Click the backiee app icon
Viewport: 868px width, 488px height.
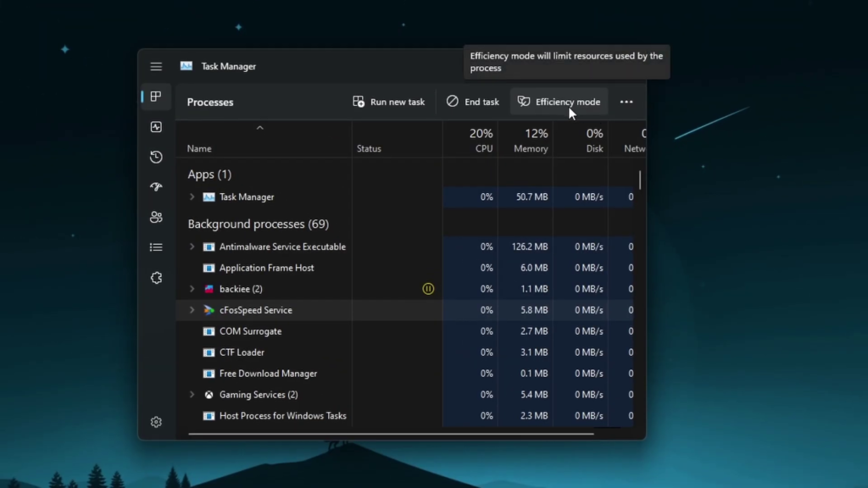click(209, 289)
